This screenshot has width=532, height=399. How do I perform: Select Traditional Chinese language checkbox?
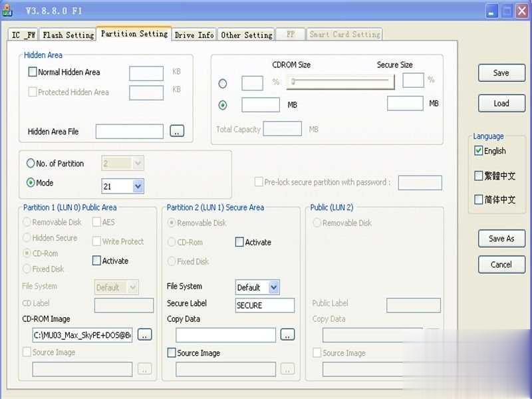tap(478, 176)
